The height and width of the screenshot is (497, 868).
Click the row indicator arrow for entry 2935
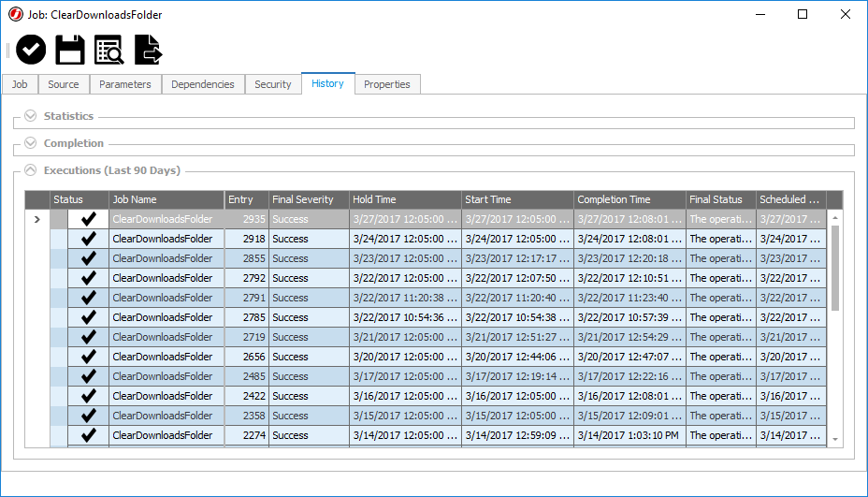coord(37,219)
